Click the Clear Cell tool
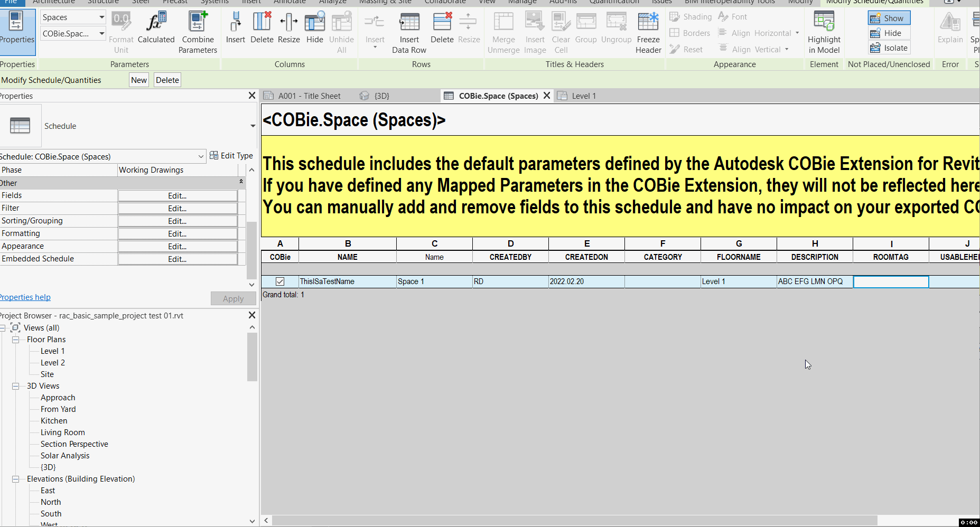Viewport: 980px width, 527px height. click(x=561, y=32)
